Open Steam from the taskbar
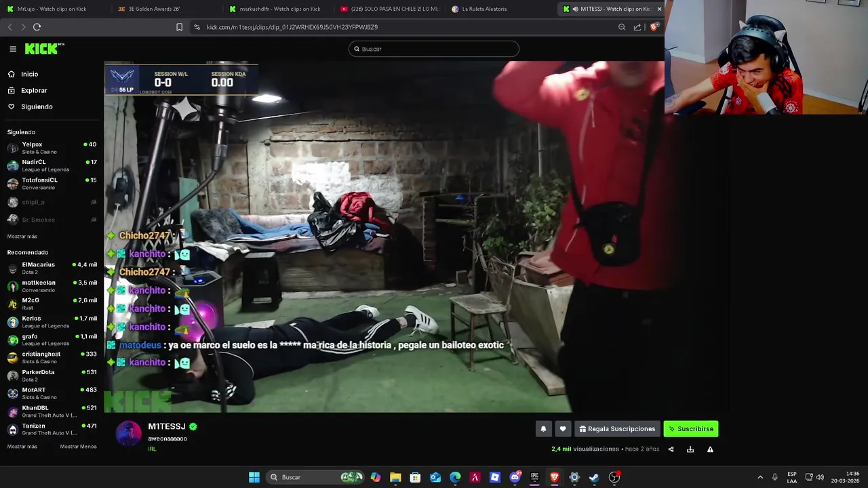Image resolution: width=868 pixels, height=488 pixels. [x=594, y=477]
